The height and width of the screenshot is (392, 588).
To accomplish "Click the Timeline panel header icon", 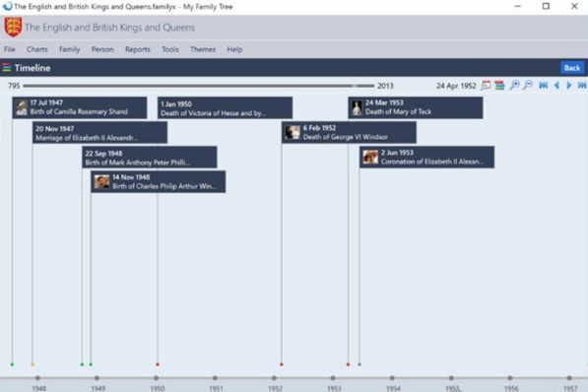I will [6, 68].
